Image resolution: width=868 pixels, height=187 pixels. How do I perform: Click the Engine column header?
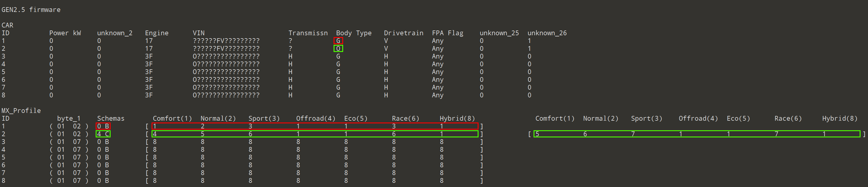(x=157, y=33)
